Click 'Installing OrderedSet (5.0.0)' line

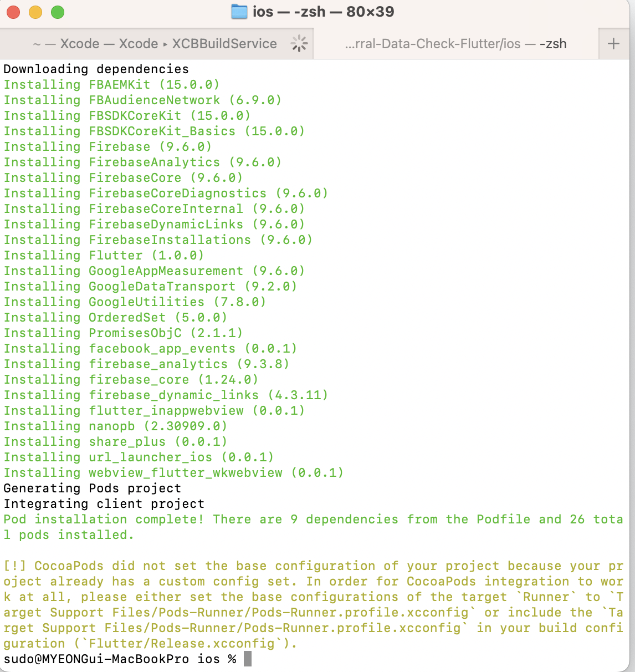(x=116, y=318)
